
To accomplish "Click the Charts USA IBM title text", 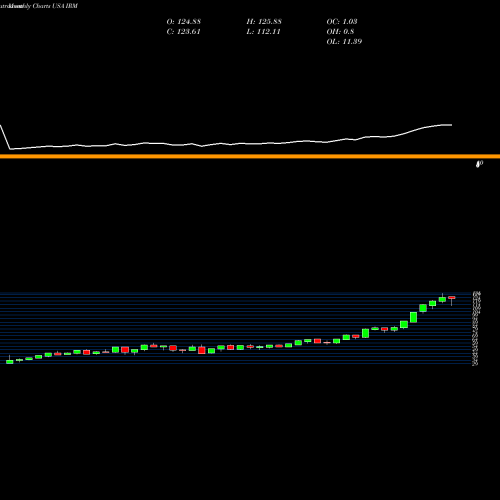I will 55,6.
